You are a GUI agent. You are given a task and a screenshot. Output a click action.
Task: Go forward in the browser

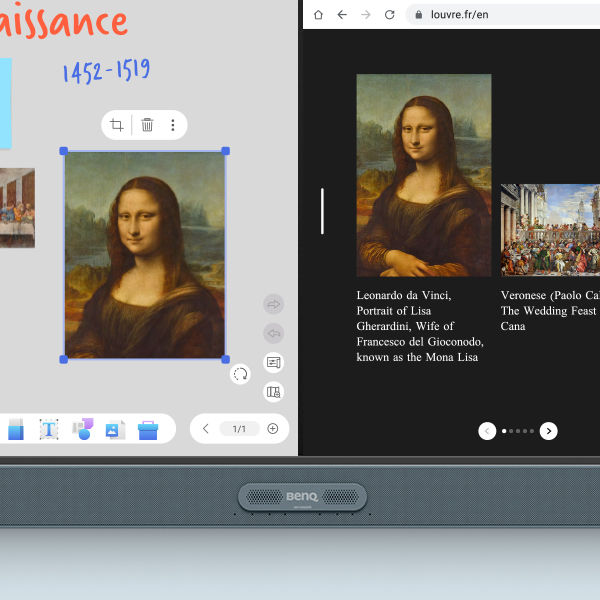tap(366, 15)
